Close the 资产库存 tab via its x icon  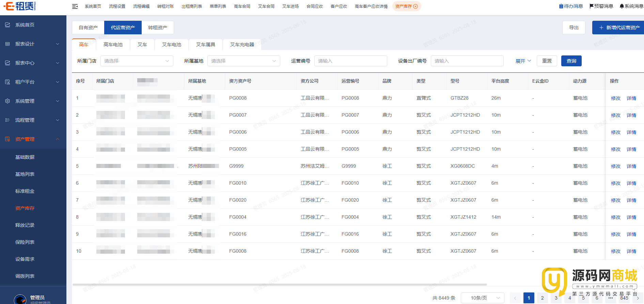[415, 6]
